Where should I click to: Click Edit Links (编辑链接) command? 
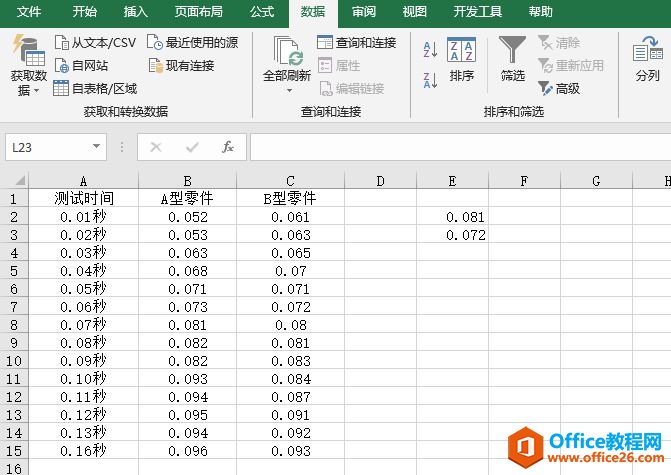coord(351,89)
